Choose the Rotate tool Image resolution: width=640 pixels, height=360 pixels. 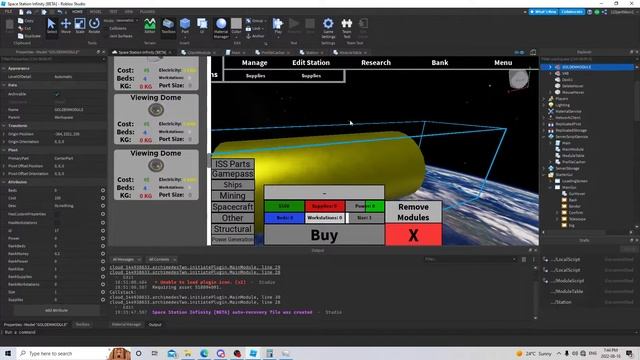point(94,26)
